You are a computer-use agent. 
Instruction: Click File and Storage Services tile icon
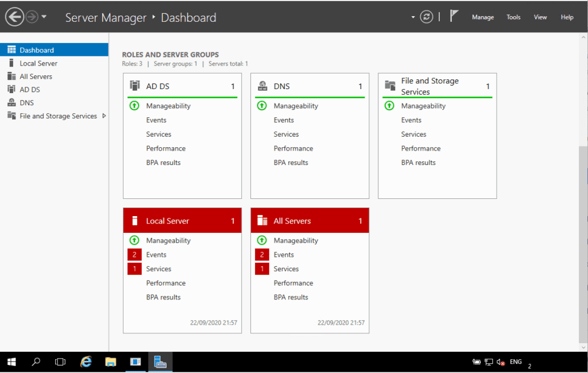point(390,86)
